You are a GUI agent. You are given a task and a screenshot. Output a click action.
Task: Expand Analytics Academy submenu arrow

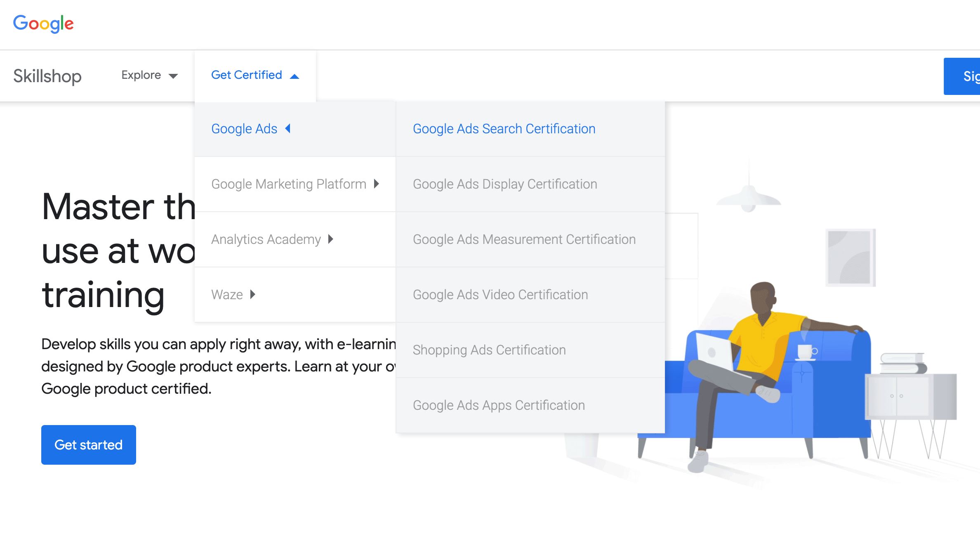pyautogui.click(x=330, y=239)
